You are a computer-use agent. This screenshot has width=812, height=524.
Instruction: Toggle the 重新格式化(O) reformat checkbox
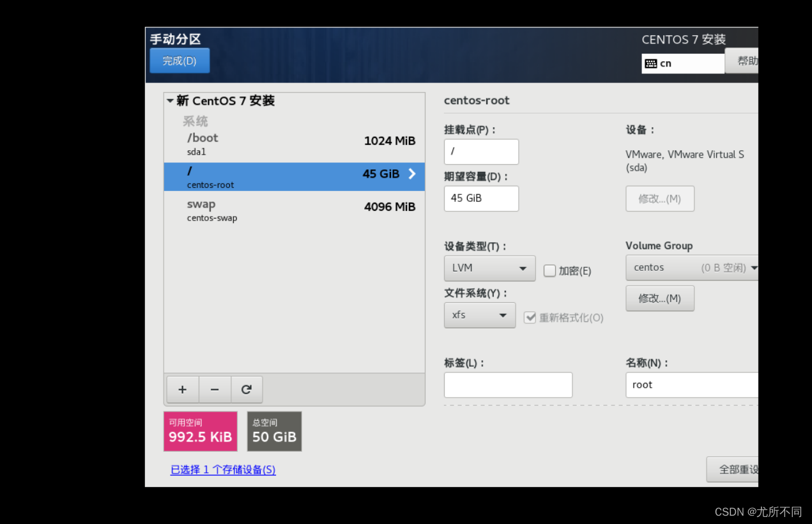[x=530, y=318]
